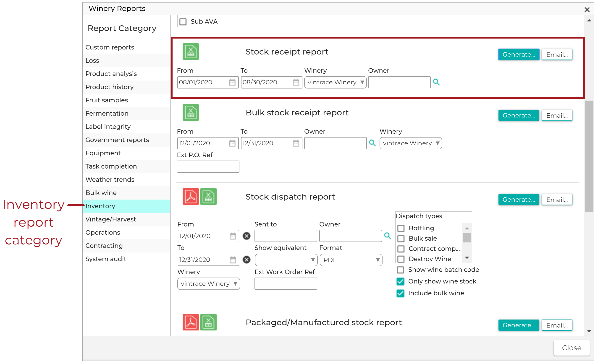598x364 pixels.
Task: Click the Excel icon for Bulk stock receipt report
Action: click(191, 112)
